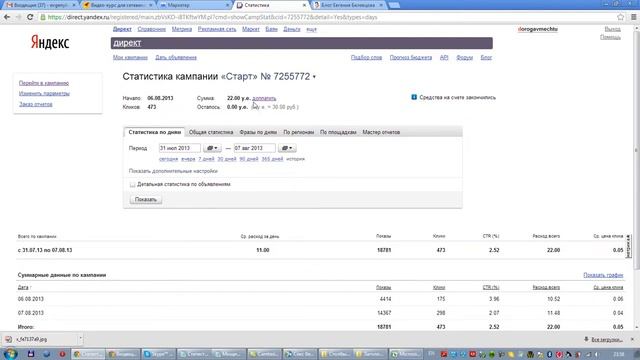
Task: Set period to '365 дней' quick link
Action: (x=272, y=159)
